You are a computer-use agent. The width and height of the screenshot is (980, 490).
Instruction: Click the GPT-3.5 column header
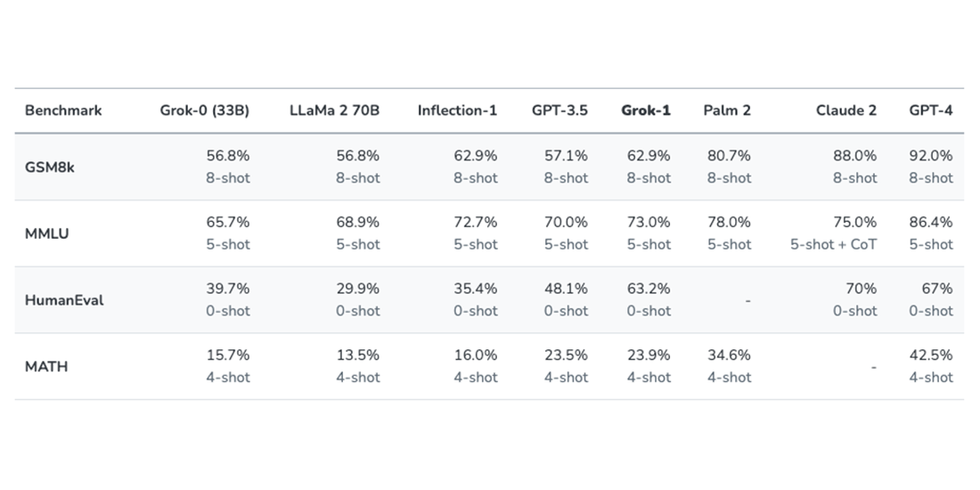(560, 110)
